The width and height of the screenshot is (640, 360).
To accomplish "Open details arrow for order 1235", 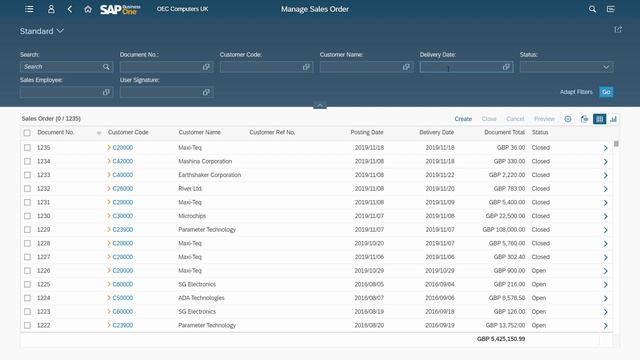I will coord(606,148).
